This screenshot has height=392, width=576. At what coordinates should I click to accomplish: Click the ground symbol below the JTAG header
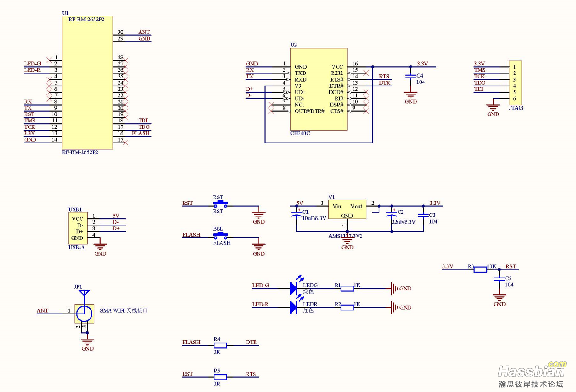tap(493, 107)
